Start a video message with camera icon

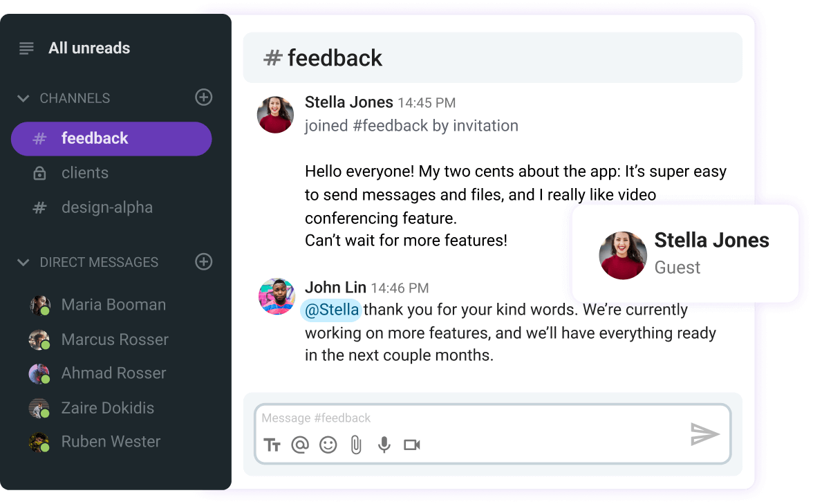(x=412, y=445)
